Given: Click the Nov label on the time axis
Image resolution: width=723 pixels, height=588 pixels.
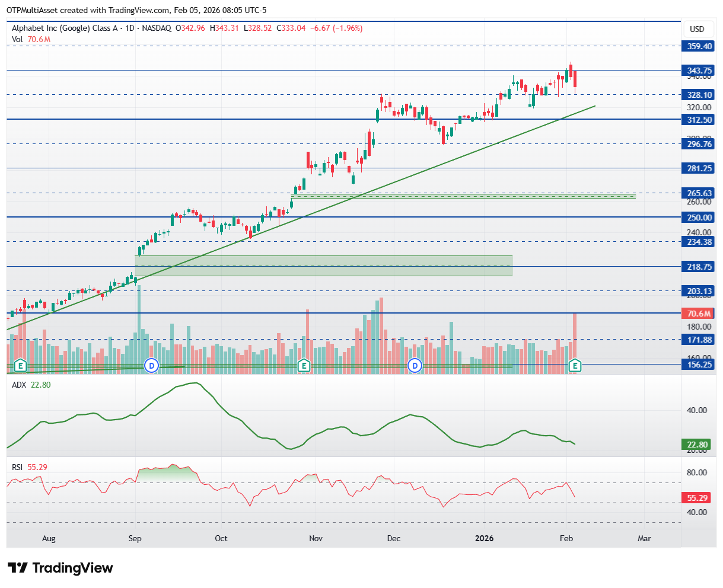Looking at the screenshot, I should 316,538.
